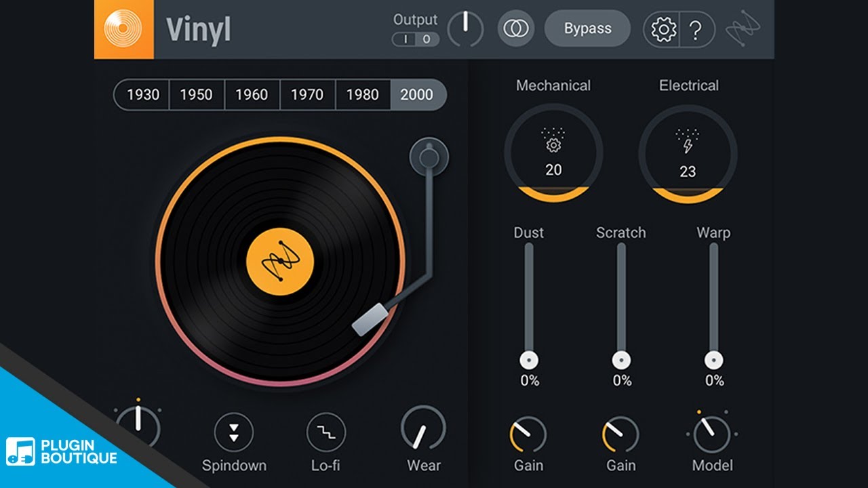Click the Bypass button
Image resolution: width=868 pixels, height=488 pixels.
click(587, 28)
